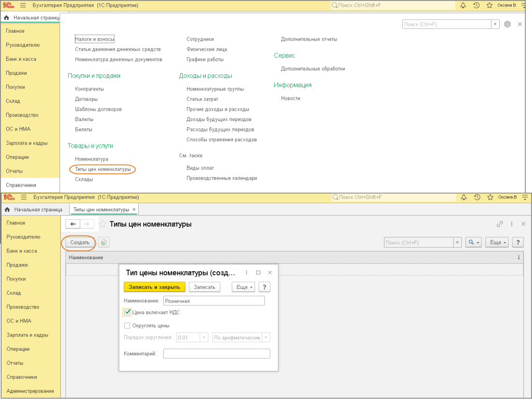Click the copy item icon beside Создать
Viewport: 532px width, 399px height.
coord(104,243)
